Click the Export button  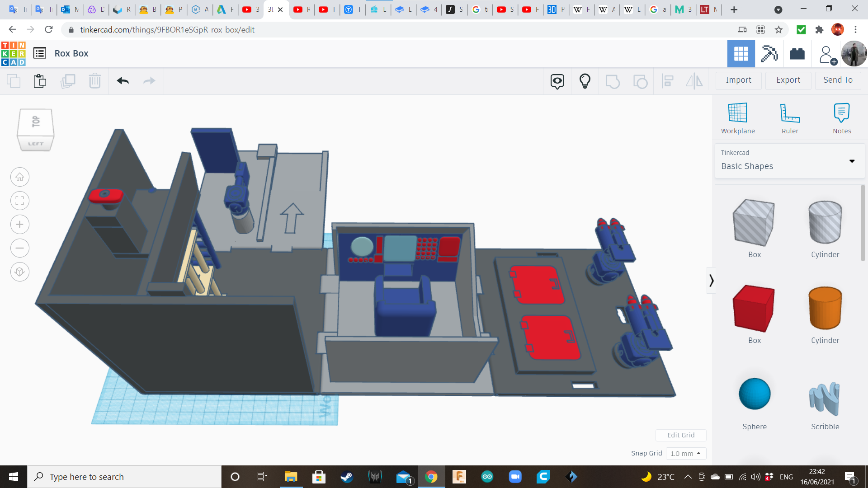788,80
